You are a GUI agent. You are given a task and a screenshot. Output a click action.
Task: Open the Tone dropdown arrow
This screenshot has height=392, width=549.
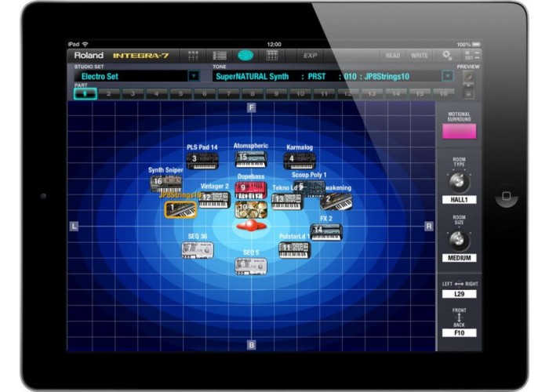448,76
